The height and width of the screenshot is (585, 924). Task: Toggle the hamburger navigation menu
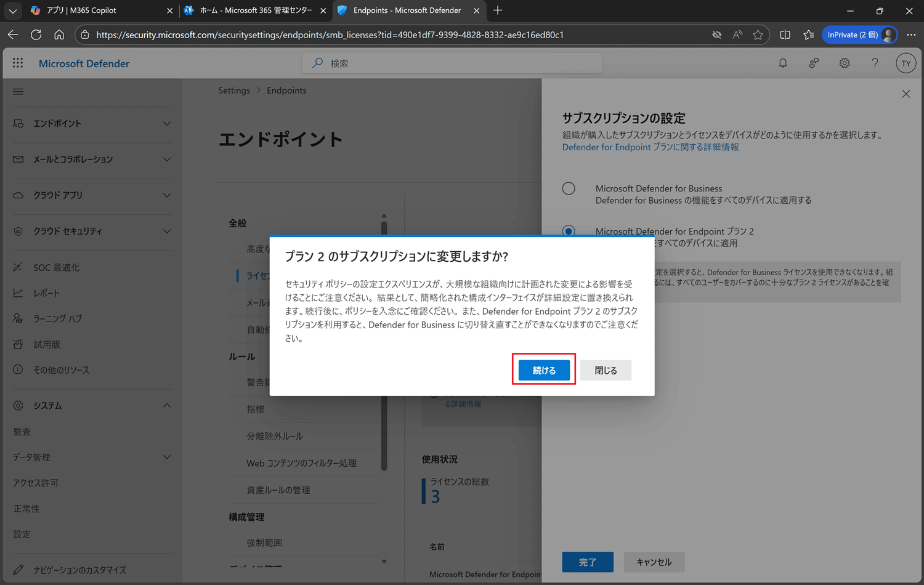coord(18,91)
